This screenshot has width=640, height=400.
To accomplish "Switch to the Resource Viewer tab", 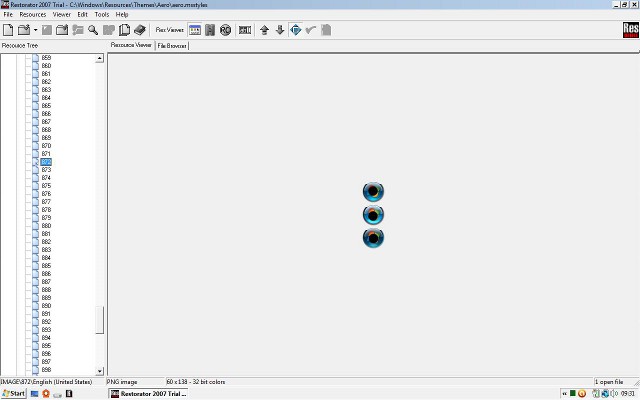I will pos(131,45).
